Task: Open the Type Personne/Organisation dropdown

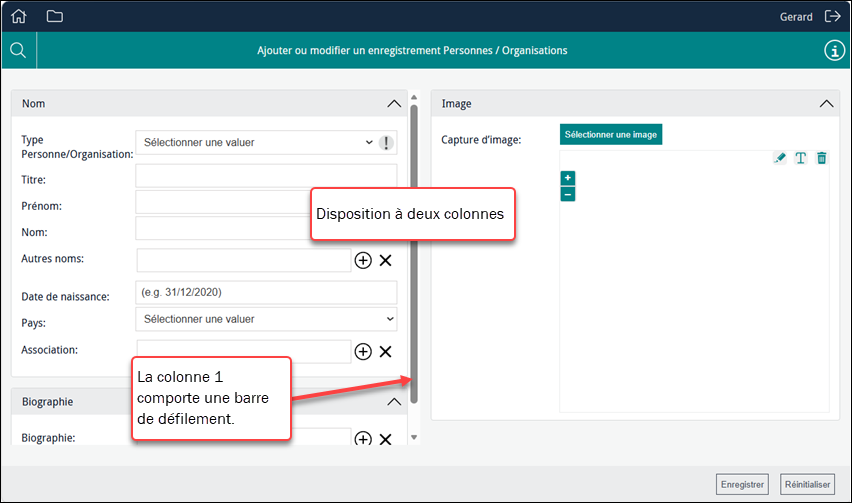Action: 266,142
